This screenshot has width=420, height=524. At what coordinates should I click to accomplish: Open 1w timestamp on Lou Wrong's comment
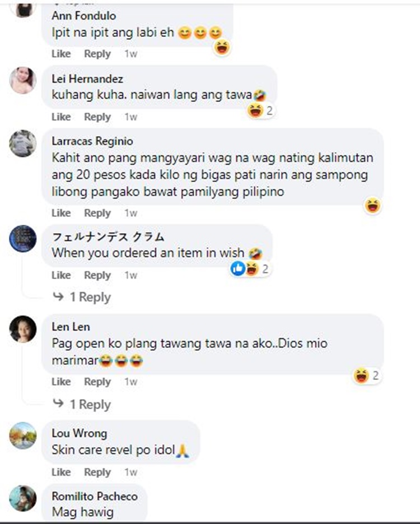(x=130, y=472)
